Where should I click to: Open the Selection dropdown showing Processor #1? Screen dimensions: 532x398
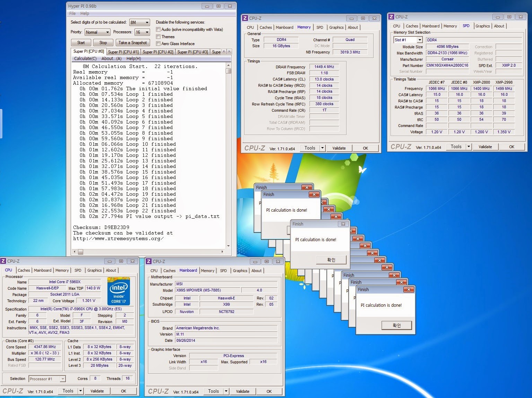click(47, 379)
